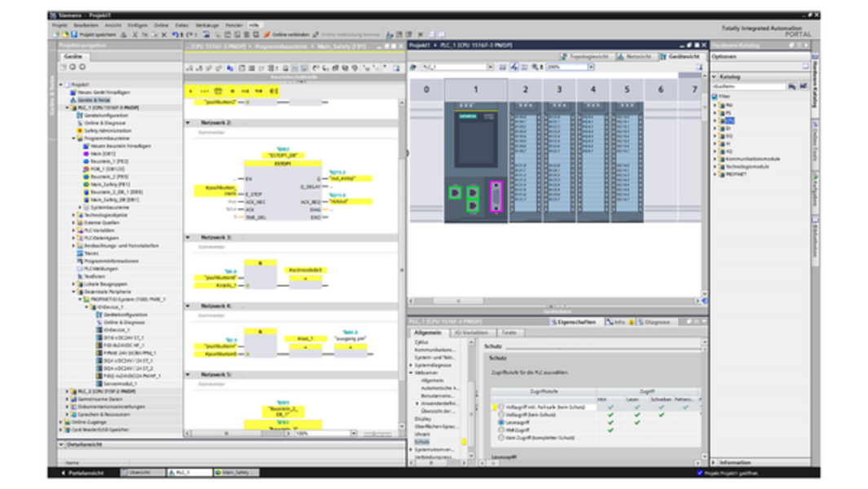Collapse the Katalog section
868x489 pixels.
[x=715, y=77]
